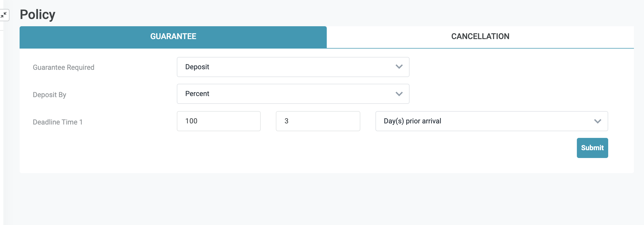
Task: Open the Guarantee Required dropdown
Action: coord(293,67)
